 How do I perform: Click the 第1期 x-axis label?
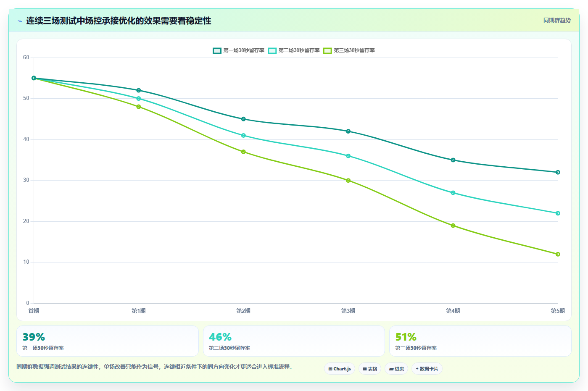point(139,311)
